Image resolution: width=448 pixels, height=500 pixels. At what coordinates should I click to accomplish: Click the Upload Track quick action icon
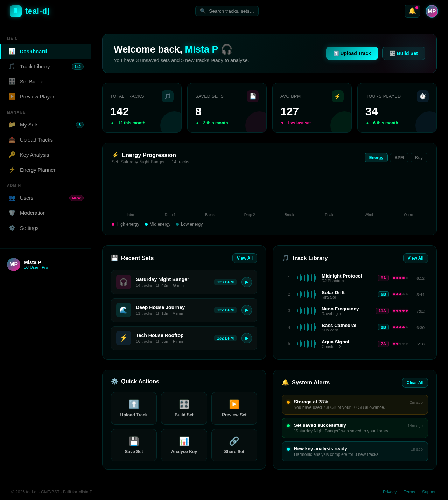point(134,404)
